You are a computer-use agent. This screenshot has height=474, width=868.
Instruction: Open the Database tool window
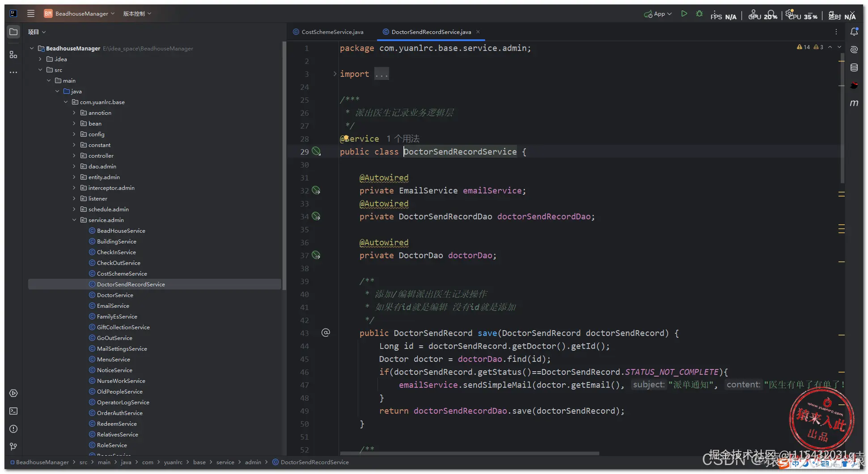[x=854, y=67]
